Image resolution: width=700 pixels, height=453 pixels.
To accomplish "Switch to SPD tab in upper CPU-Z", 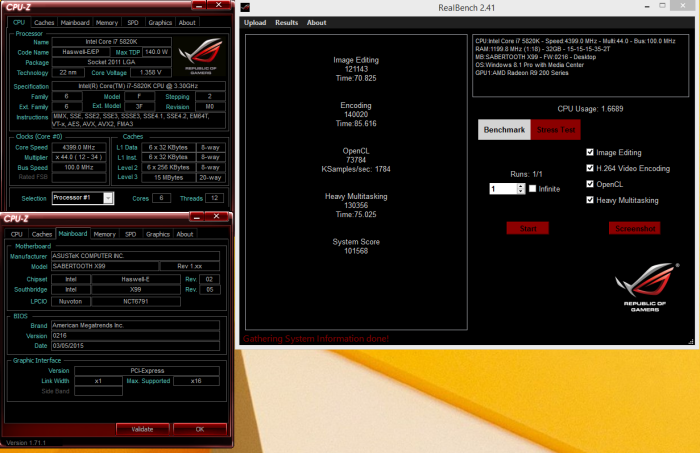I will click(x=133, y=23).
